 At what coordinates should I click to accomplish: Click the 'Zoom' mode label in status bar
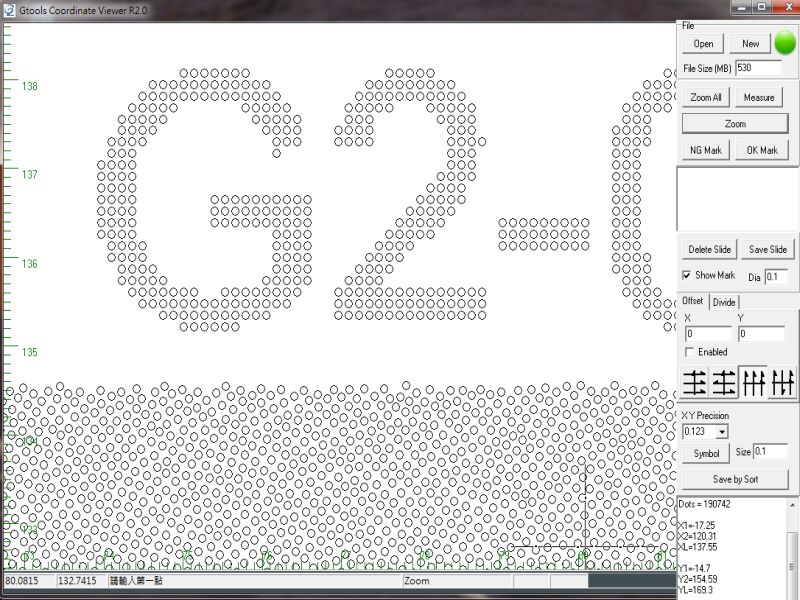[417, 581]
